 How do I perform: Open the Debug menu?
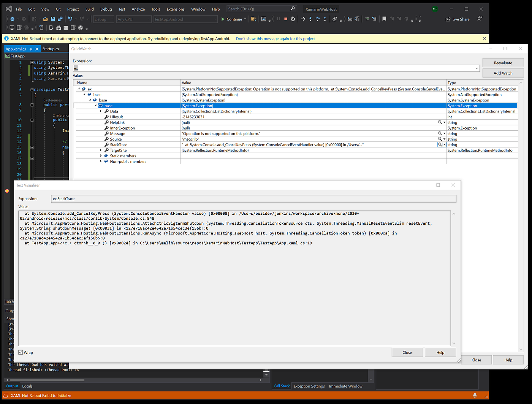(x=106, y=9)
